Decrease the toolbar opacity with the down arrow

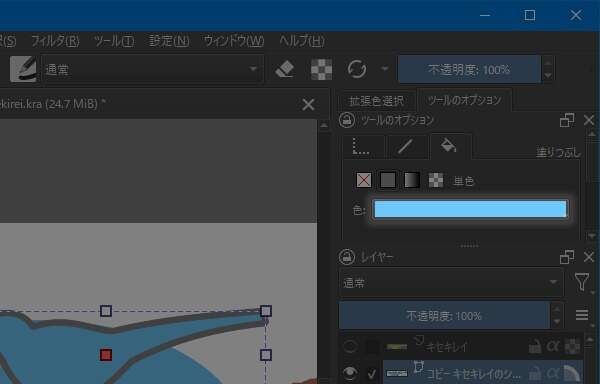click(x=548, y=76)
